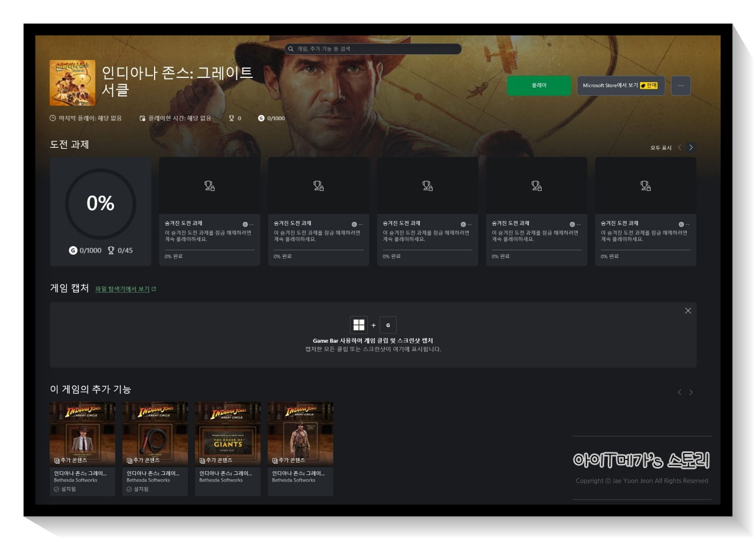Screen dimensions: 756x540
Task: Go to previous add-ons with left chevron
Action: tap(679, 392)
